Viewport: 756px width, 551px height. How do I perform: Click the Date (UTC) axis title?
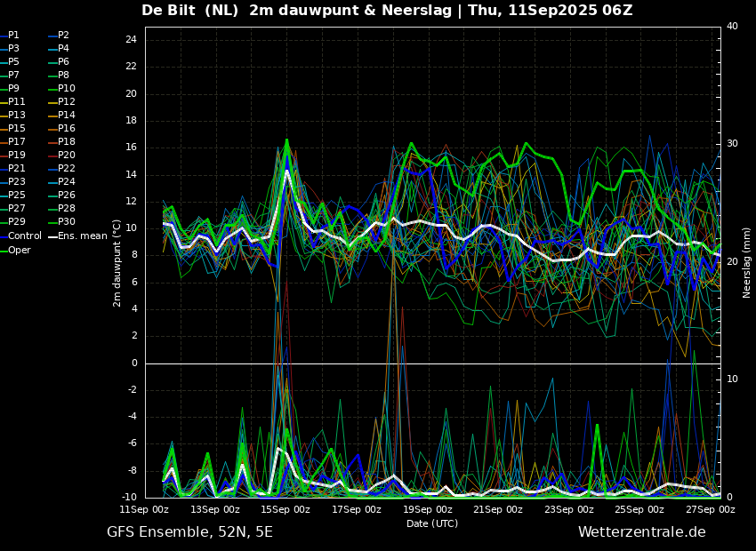click(x=432, y=523)
